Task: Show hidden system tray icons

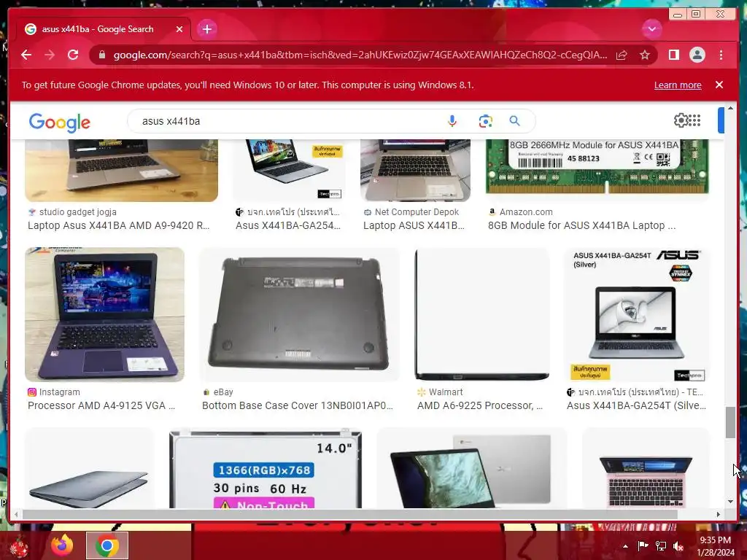Action: pyautogui.click(x=625, y=546)
